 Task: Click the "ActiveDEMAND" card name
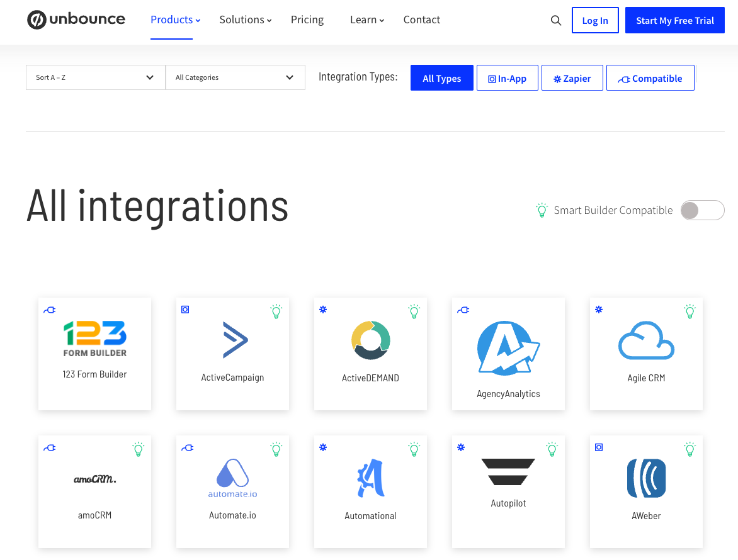[370, 378]
